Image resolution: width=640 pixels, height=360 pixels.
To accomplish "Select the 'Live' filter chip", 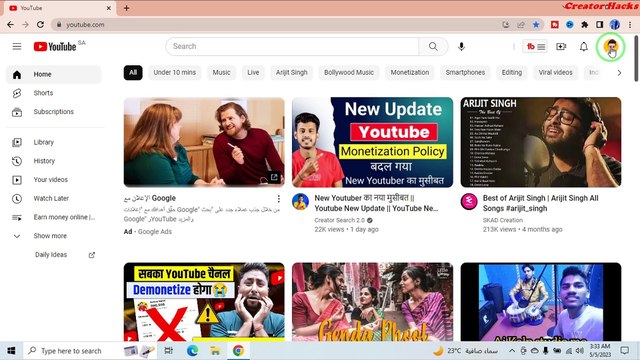I will tap(253, 73).
